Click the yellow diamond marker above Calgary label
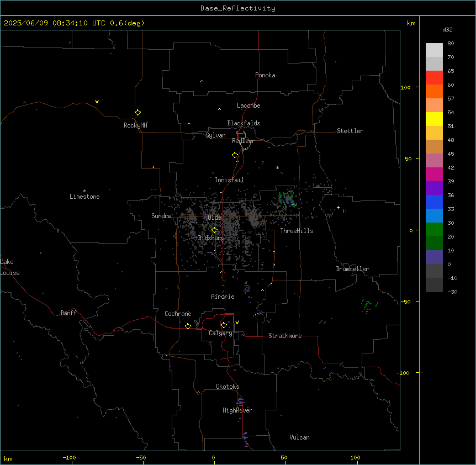The image size is (476, 465). [224, 325]
